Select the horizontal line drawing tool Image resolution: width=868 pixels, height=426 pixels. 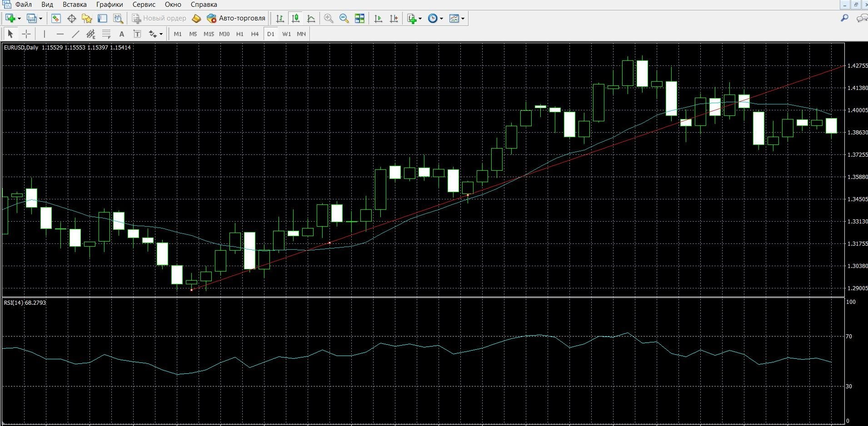click(60, 34)
